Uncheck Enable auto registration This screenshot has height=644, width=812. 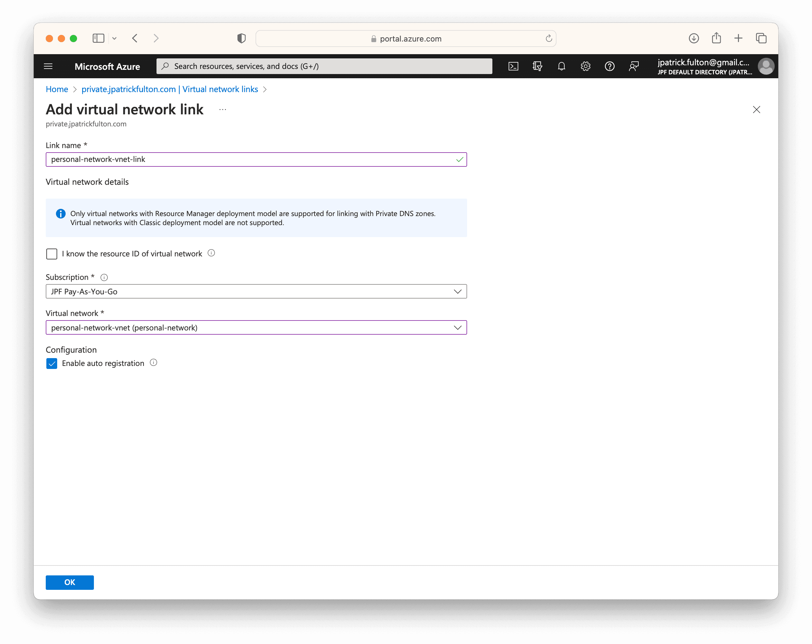[x=51, y=364]
